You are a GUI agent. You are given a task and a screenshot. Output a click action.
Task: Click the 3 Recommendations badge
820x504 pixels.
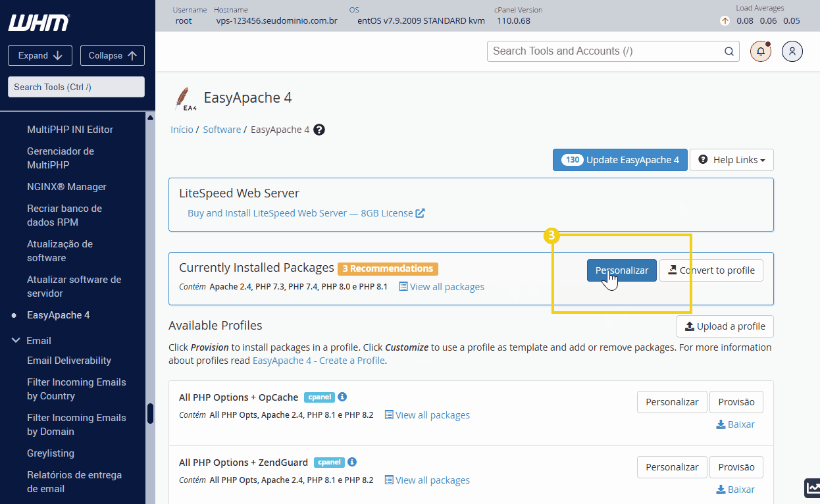(388, 268)
